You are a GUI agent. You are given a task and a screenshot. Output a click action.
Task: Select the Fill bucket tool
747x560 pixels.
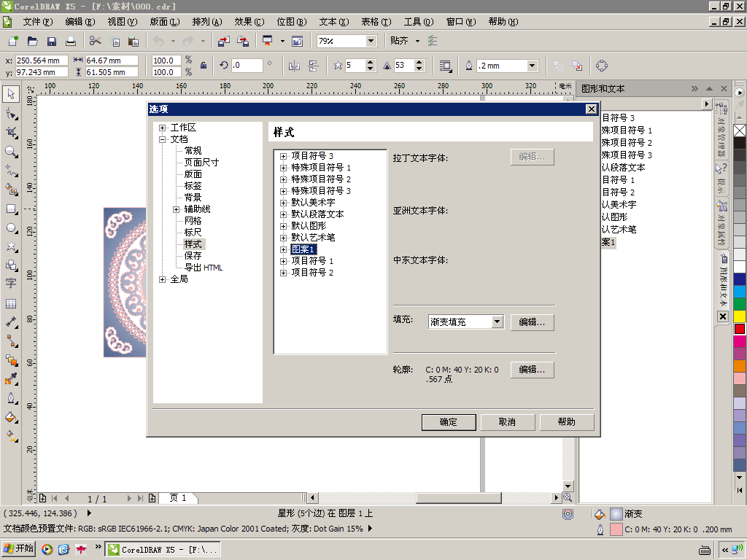[11, 417]
